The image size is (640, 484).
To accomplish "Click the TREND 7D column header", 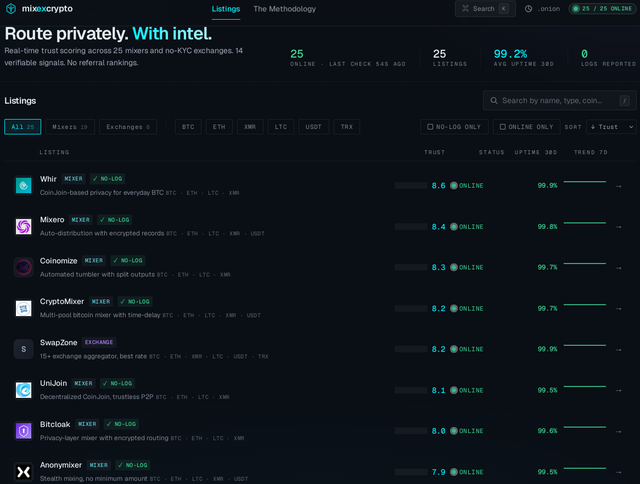I will click(x=591, y=152).
